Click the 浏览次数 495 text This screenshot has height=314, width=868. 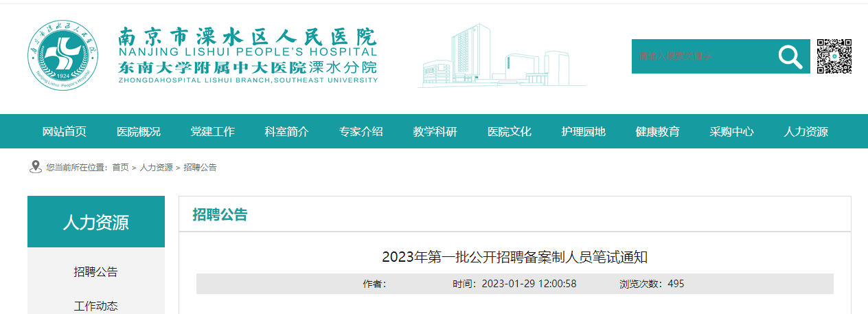point(652,284)
